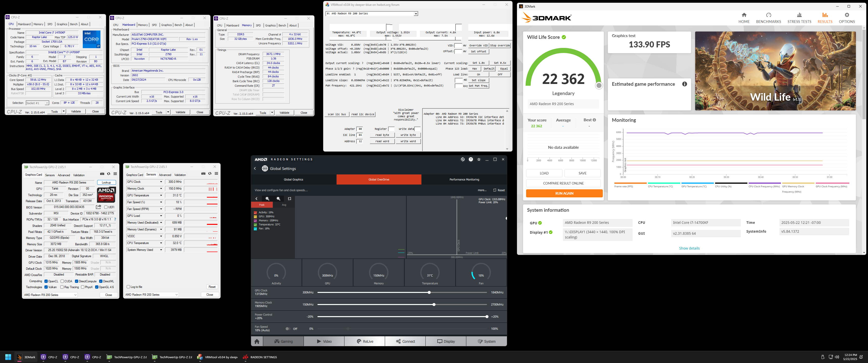Open System Memory Used dropdown in GPU-Z
Screen dimensions: 868x363
(161, 250)
